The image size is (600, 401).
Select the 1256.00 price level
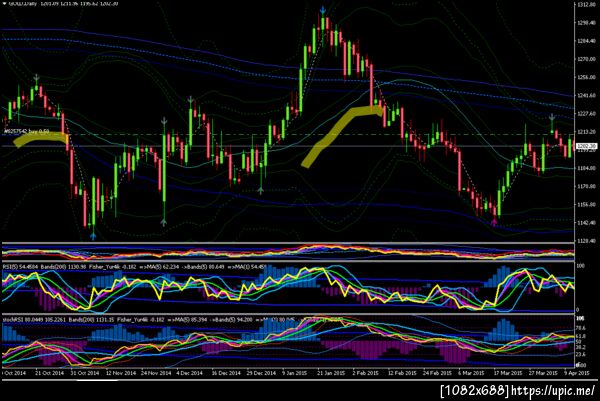click(587, 77)
